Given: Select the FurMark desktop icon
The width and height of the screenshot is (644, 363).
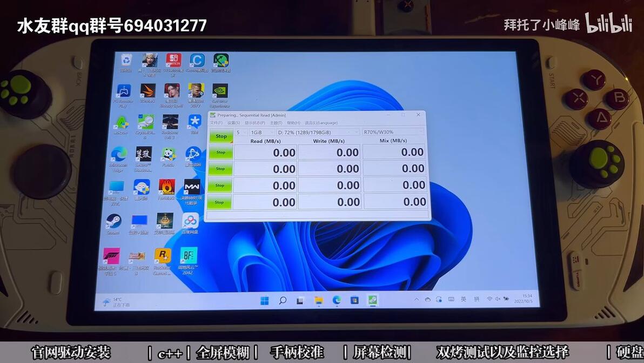Looking at the screenshot, I should point(167,190).
